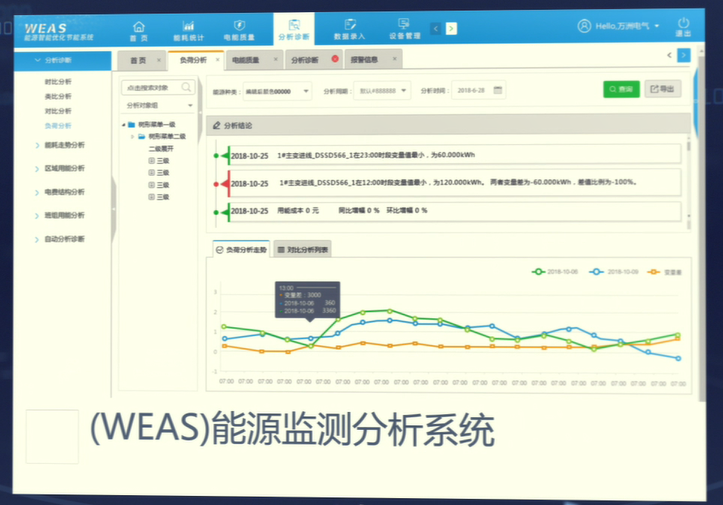Select 分析诊断 icon in top navigation
The image size is (723, 505).
(x=294, y=25)
